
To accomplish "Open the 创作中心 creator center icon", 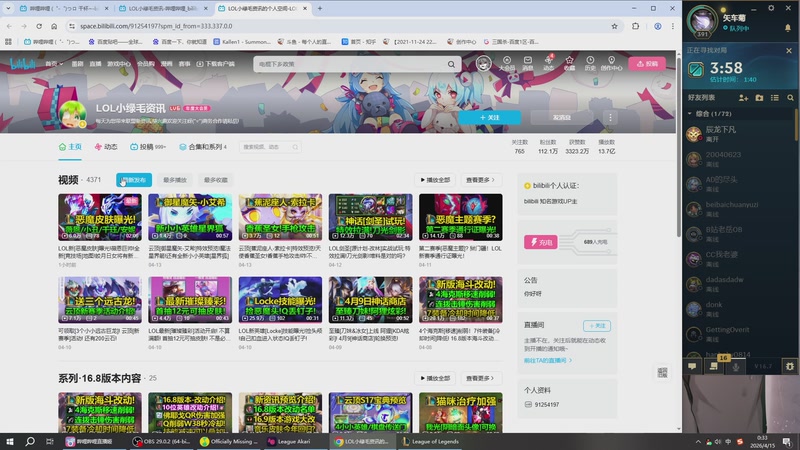I will (x=611, y=63).
